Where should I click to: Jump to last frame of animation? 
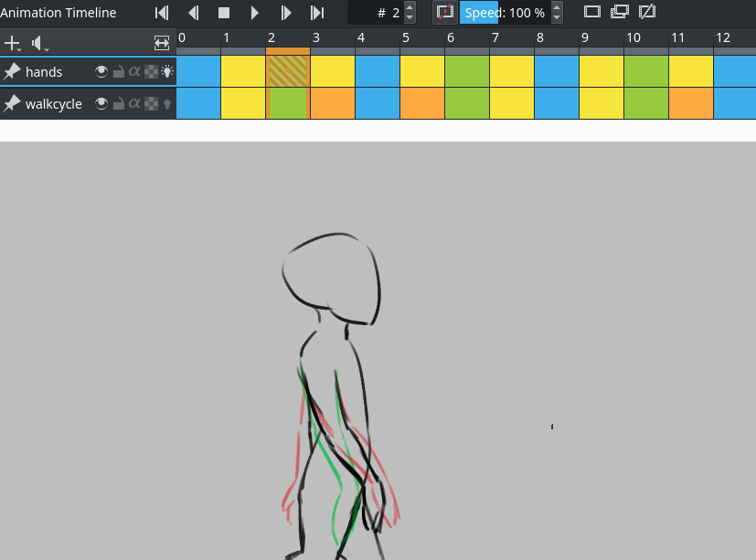pos(317,13)
